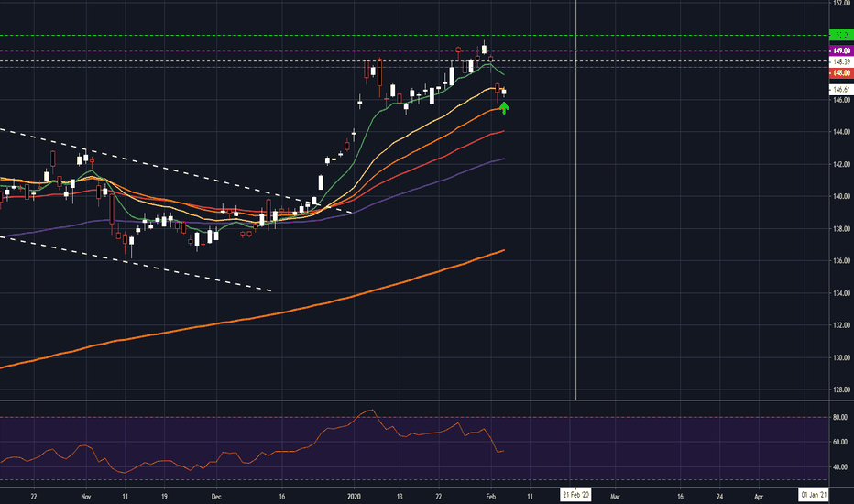Click the 136.00 price axis value
The image size is (854, 504).
click(841, 261)
